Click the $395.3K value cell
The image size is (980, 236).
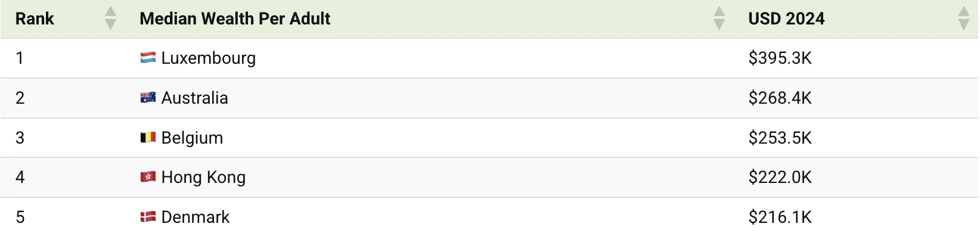pos(780,58)
